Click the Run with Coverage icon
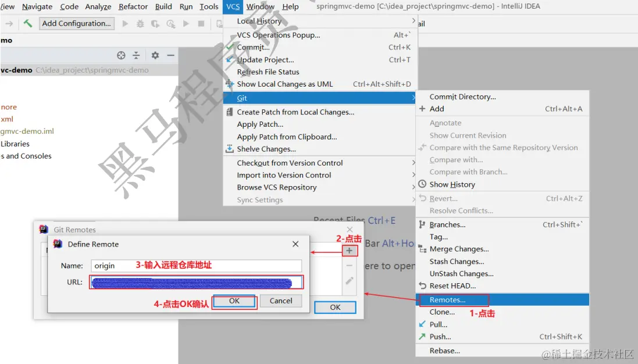638x364 pixels. [x=155, y=24]
